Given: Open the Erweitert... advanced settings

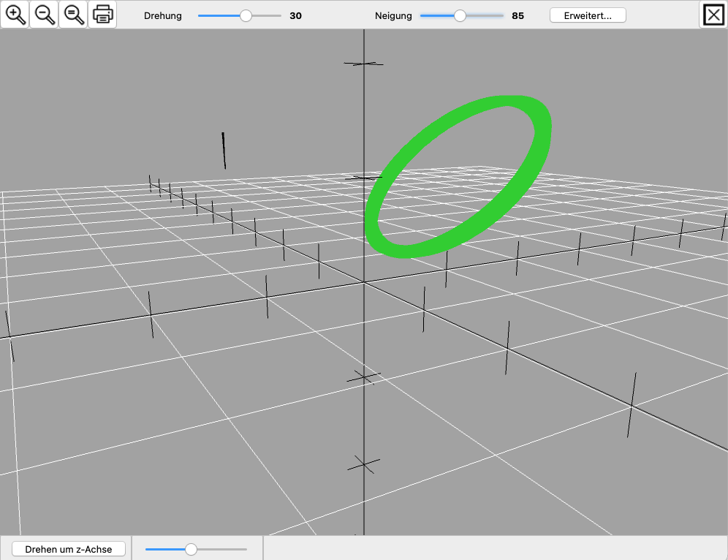Looking at the screenshot, I should 588,15.
